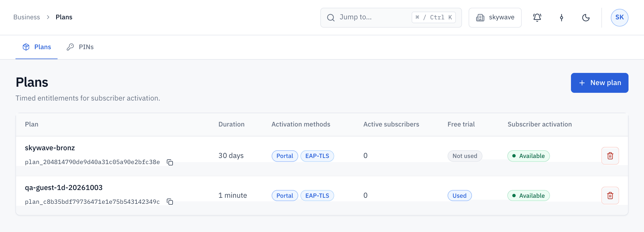644x232 pixels.
Task: Click the EAP-TLS badge for qa-guest-1d-20261003
Action: [317, 196]
